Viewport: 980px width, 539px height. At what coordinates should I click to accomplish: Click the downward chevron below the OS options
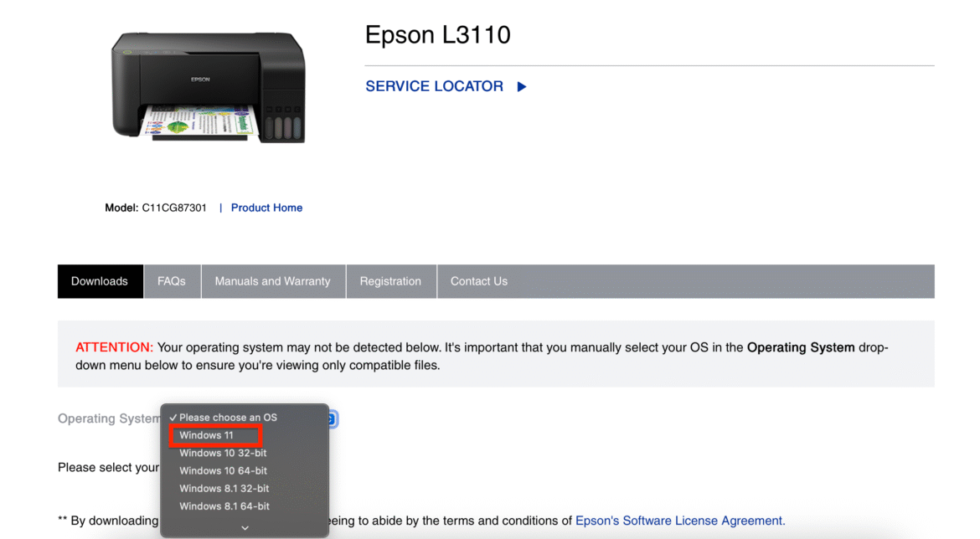point(245,526)
